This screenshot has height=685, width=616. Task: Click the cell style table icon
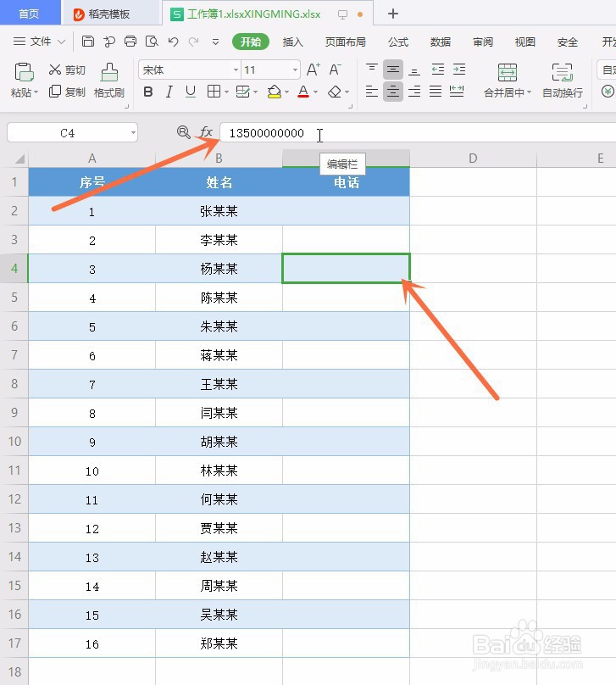point(242,92)
